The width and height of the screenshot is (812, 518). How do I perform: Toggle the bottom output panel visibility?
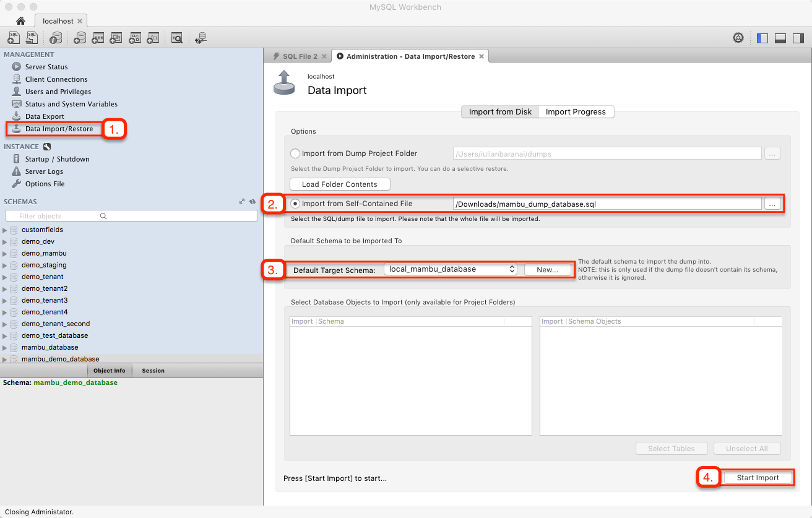(780, 38)
